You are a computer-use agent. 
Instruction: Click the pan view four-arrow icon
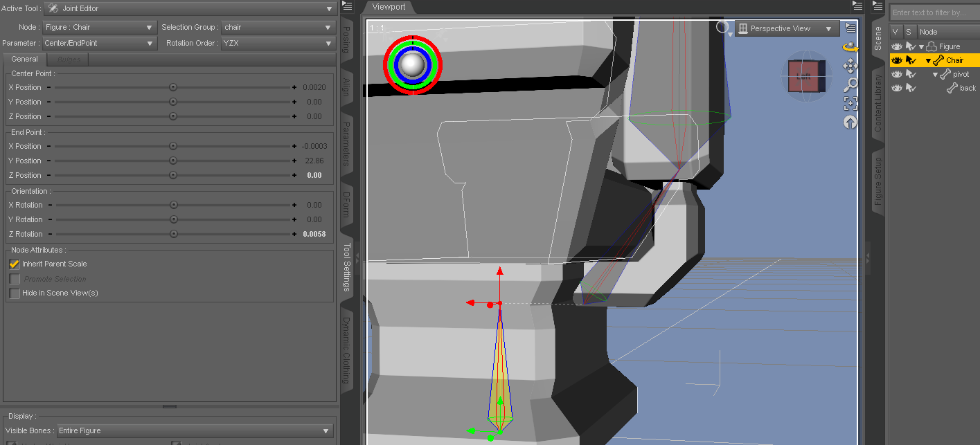pos(850,66)
